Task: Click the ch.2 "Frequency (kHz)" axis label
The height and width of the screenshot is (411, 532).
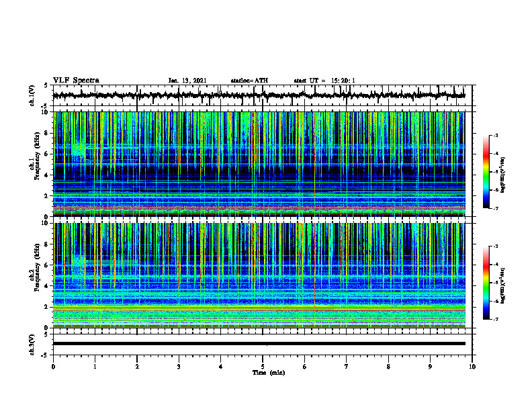Action: 37,267
